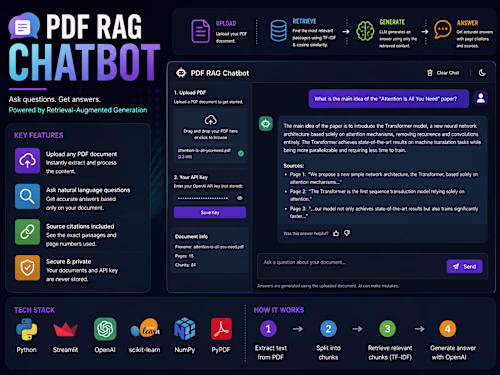Click the '2. Your API Key' heading
The width and height of the screenshot is (500, 375).
[x=191, y=177]
